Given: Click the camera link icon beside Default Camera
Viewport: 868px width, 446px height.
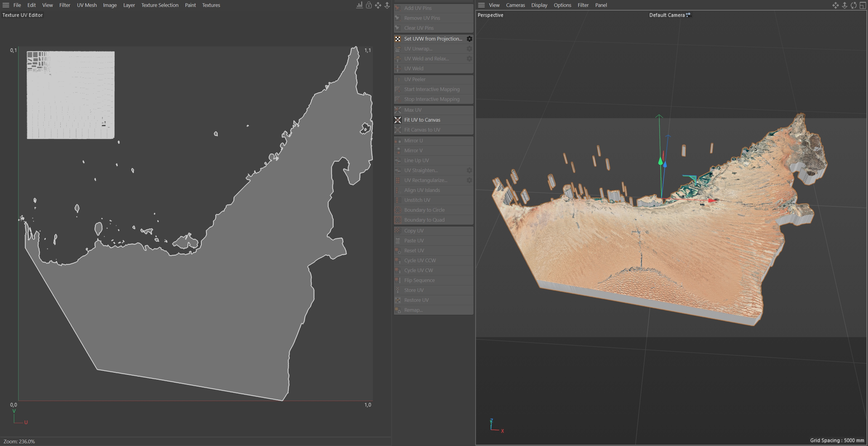Looking at the screenshot, I should (688, 15).
